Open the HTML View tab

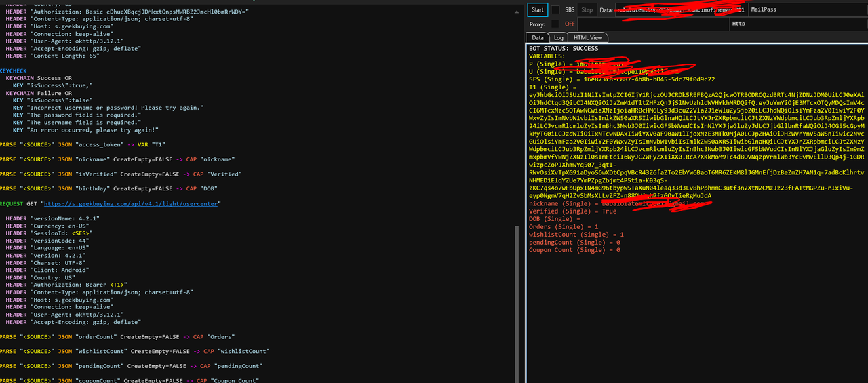tap(588, 38)
